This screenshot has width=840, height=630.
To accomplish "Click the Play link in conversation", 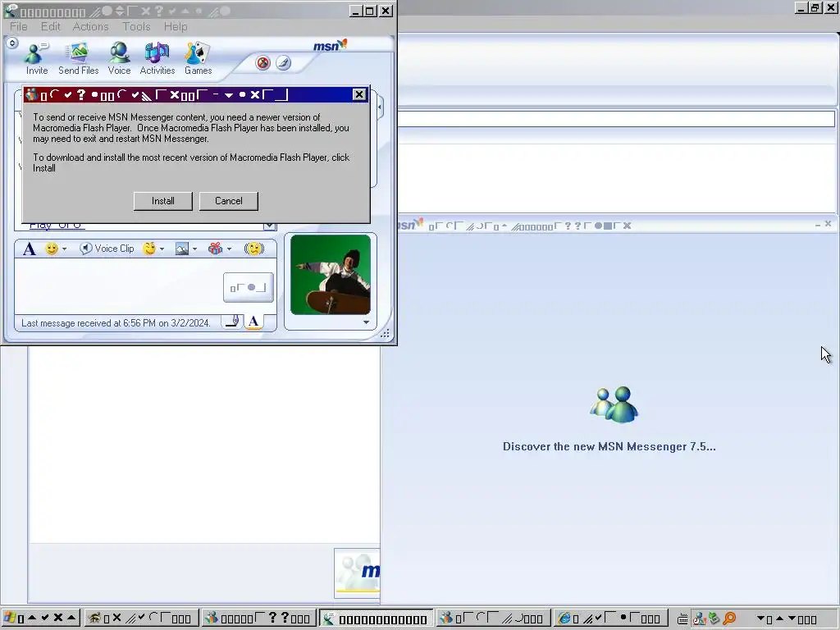I will [x=57, y=226].
